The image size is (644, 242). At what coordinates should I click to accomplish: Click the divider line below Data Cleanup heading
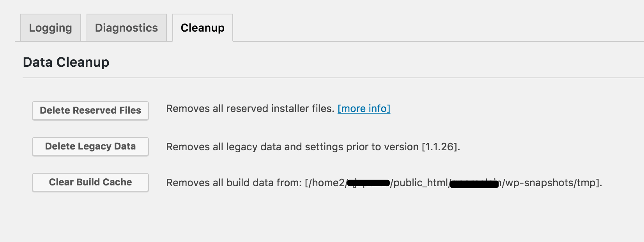coord(312,77)
